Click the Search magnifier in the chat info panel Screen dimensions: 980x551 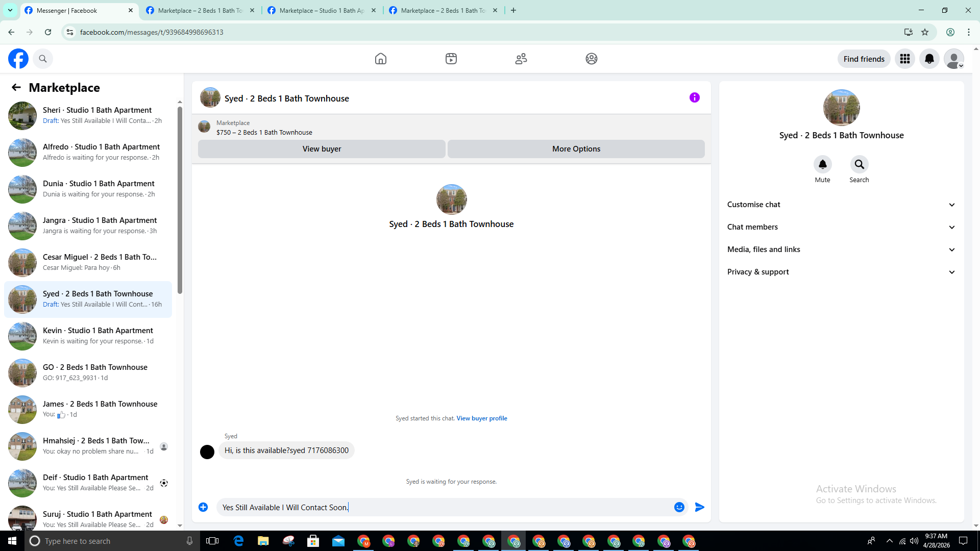(859, 164)
